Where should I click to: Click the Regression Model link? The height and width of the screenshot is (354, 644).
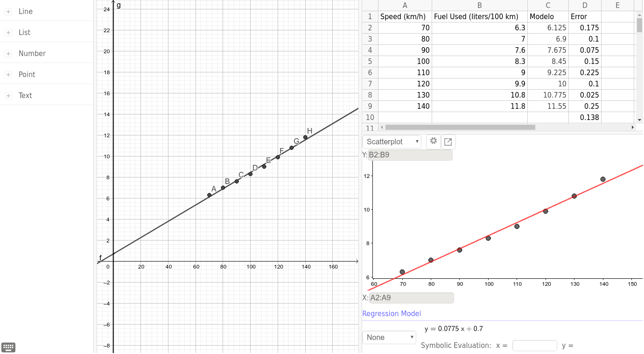coord(392,314)
